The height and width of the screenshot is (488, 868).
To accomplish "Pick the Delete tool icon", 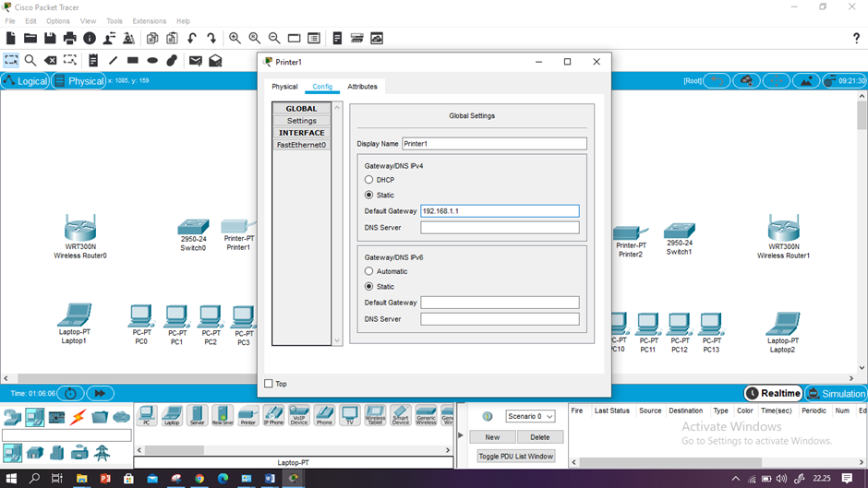I will (x=51, y=60).
